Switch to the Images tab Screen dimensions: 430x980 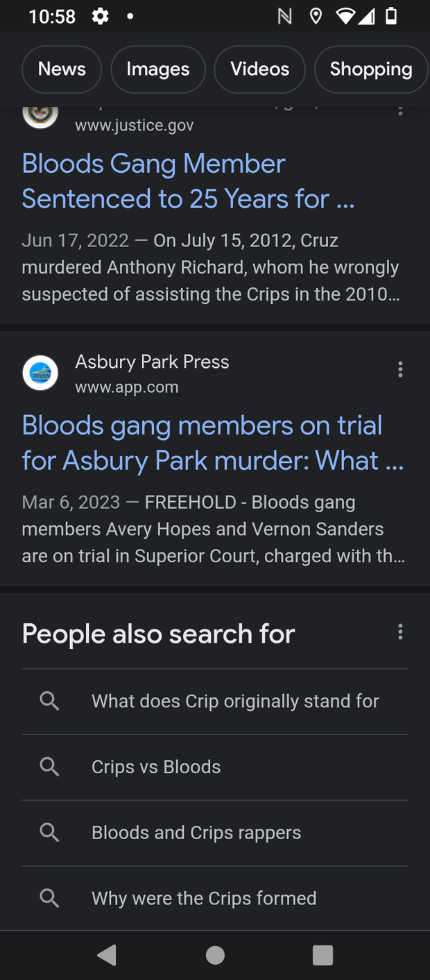click(x=158, y=69)
